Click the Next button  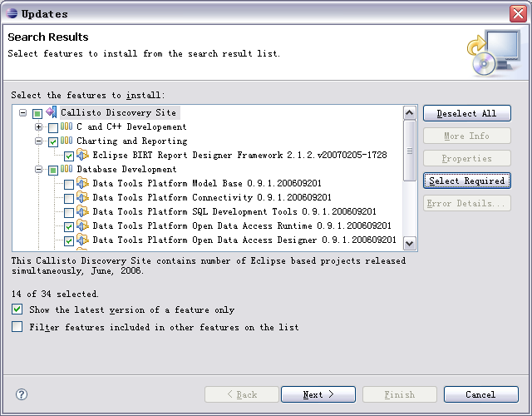tap(318, 394)
